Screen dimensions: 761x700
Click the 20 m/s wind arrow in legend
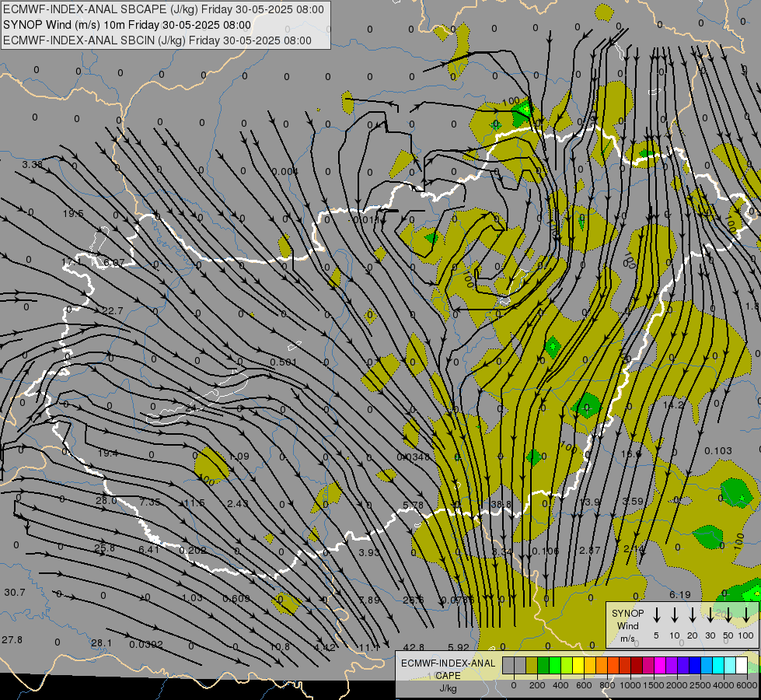[x=693, y=615]
